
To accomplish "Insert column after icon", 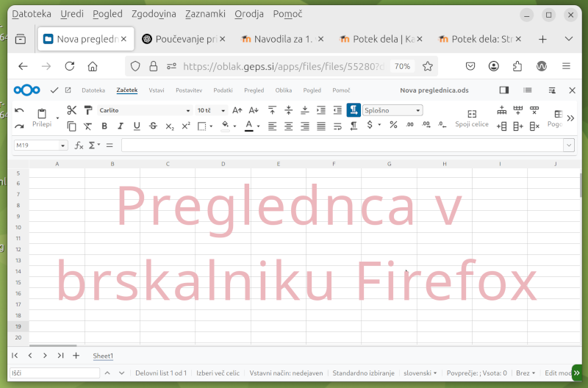I will pyautogui.click(x=518, y=126).
